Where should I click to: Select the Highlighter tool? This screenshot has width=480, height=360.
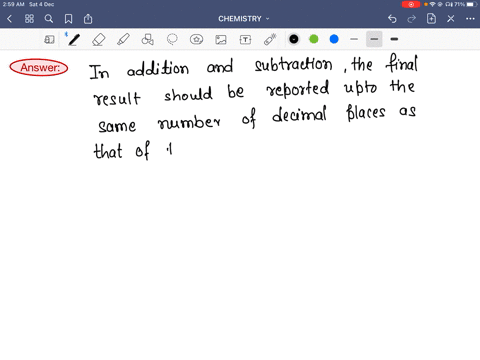[x=123, y=39]
